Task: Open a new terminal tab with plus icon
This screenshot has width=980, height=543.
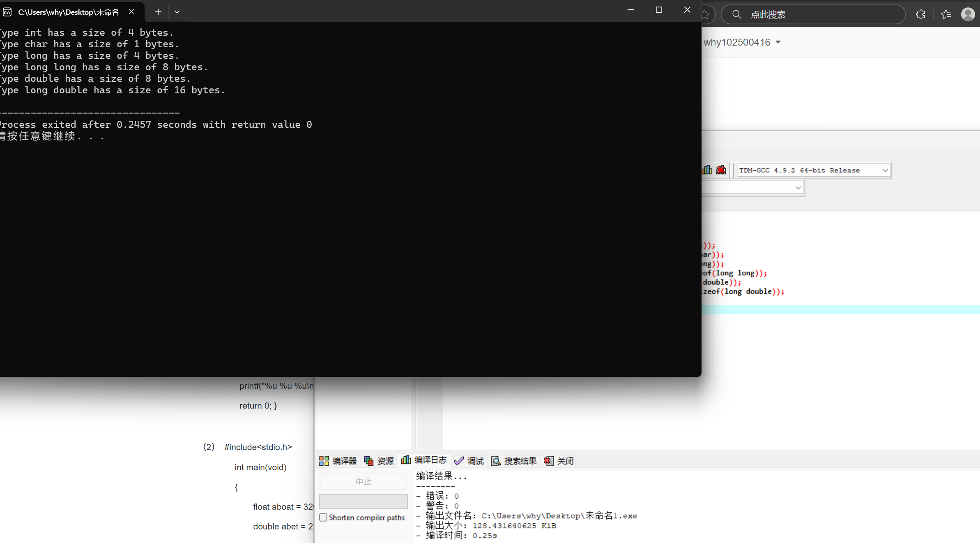Action: click(158, 12)
